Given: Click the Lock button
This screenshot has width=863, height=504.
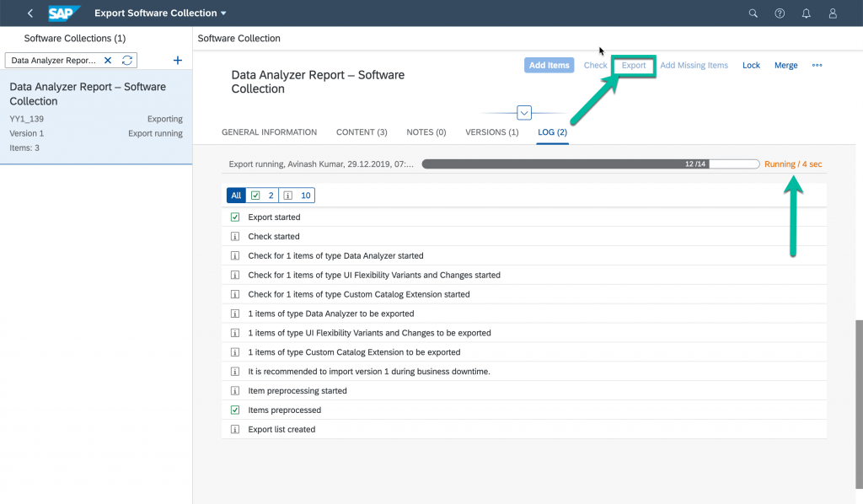Looking at the screenshot, I should [751, 65].
